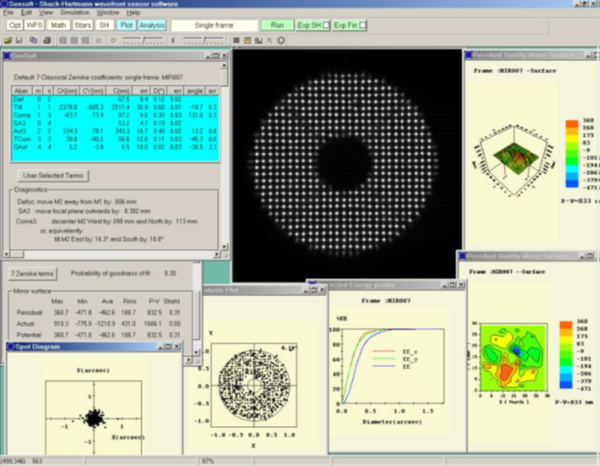The width and height of the screenshot is (600, 466).
Task: Click the Open file toolbar icon
Action: [x=9, y=42]
